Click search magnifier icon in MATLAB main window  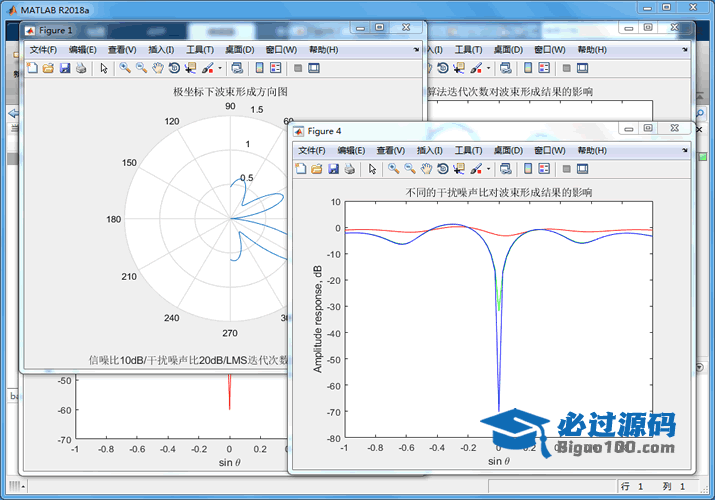700,113
